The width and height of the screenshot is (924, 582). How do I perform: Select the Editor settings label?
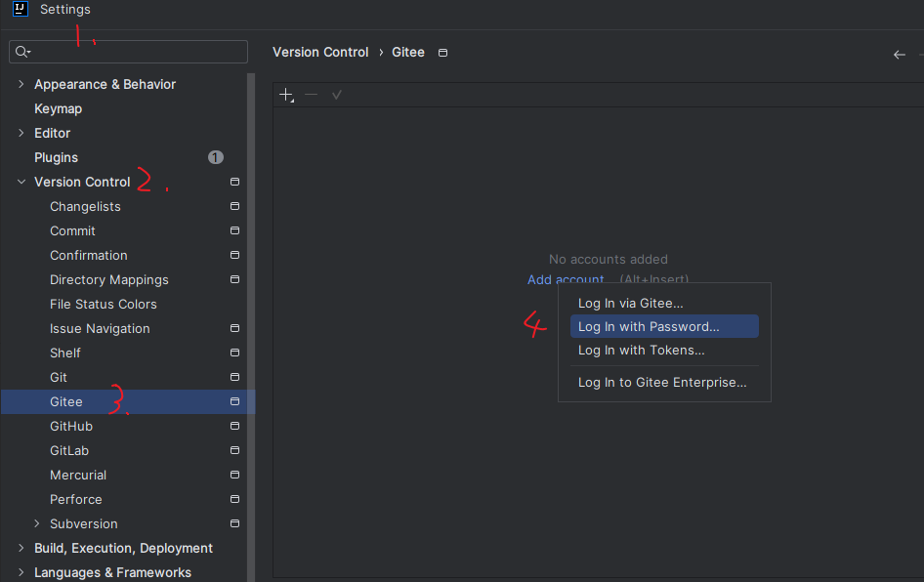click(53, 133)
